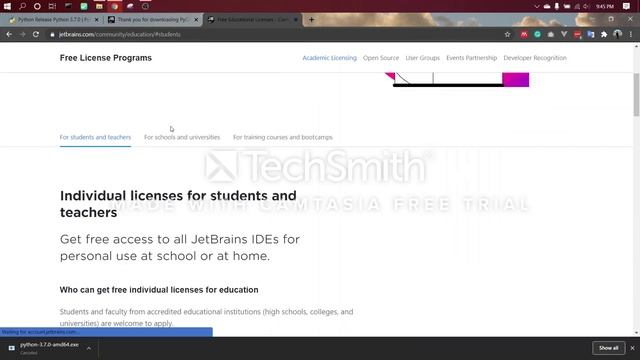Open the notification center icon
This screenshot has height=360, width=640.
tap(627, 6)
